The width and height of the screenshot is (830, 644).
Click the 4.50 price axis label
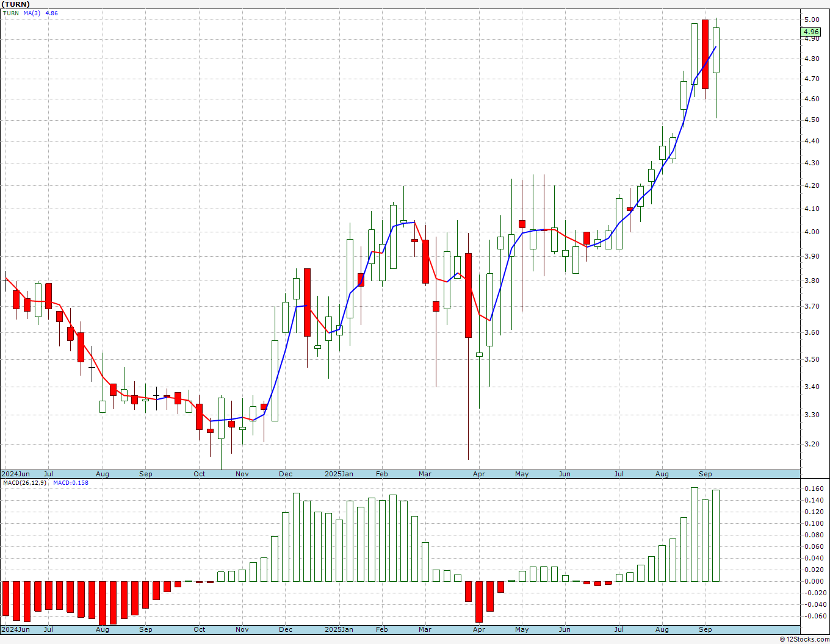[812, 120]
